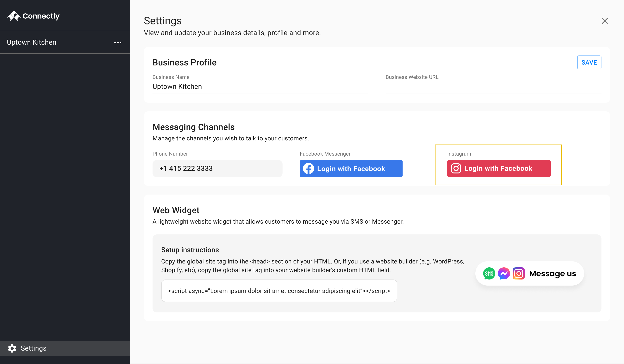Click the Connectly brand name
Viewport: 624px width, 364px height.
(41, 16)
